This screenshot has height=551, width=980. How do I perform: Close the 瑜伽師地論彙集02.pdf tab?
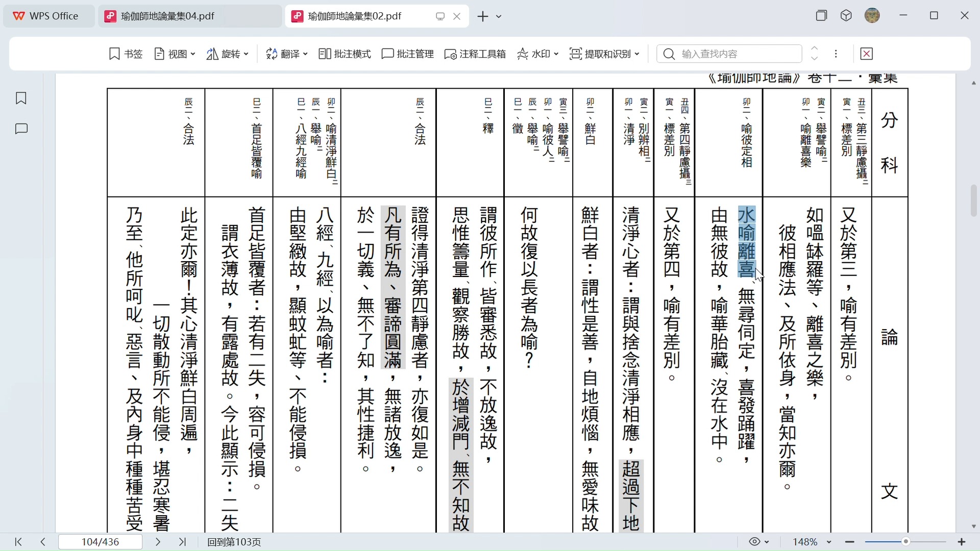coord(457,16)
